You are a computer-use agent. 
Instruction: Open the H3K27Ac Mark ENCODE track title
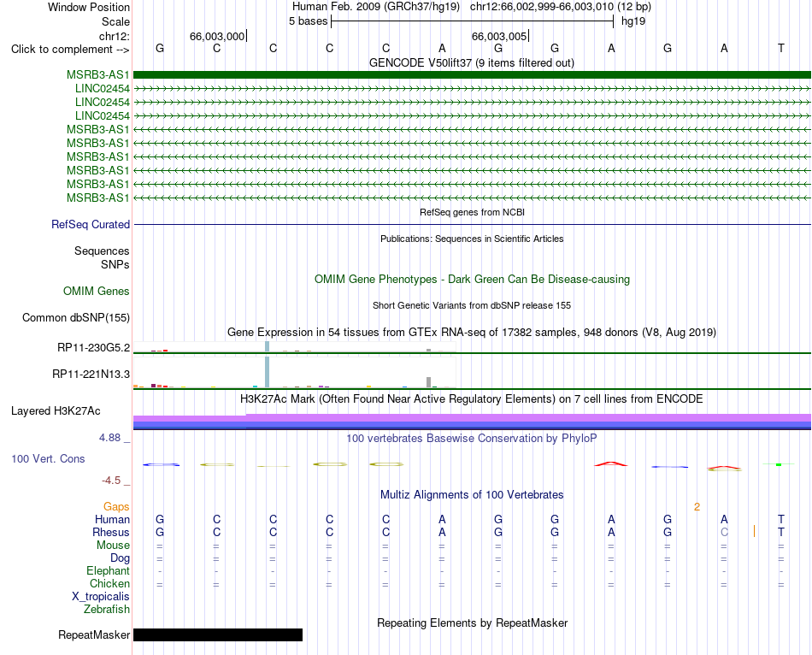pos(472,399)
